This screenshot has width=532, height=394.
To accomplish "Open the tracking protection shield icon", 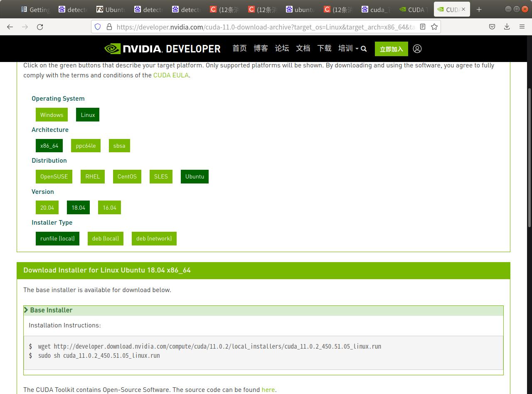I will pos(98,27).
